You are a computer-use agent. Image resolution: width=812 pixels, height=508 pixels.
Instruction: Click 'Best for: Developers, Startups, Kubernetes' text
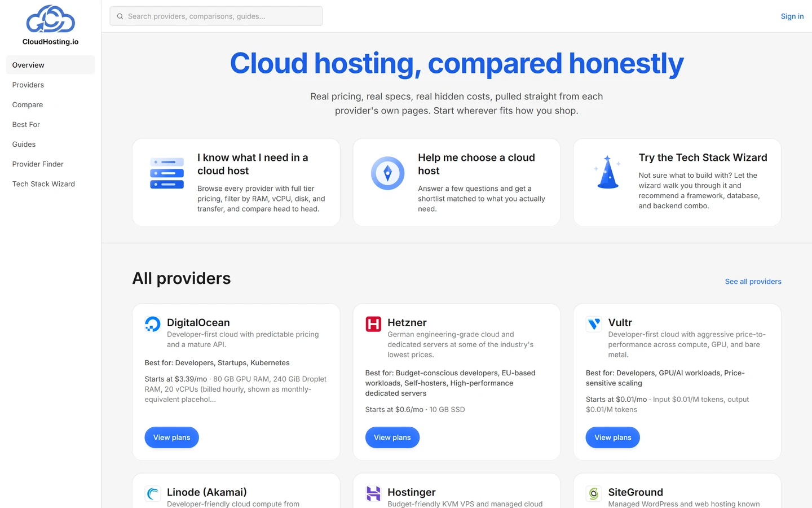(217, 363)
